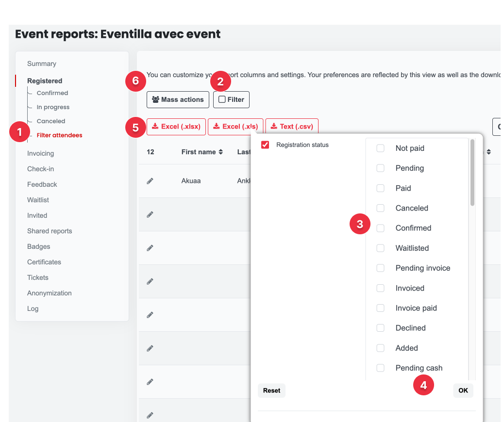This screenshot has width=504, height=422.
Task: Tick the Confirmed status checkbox
Action: [x=380, y=228]
